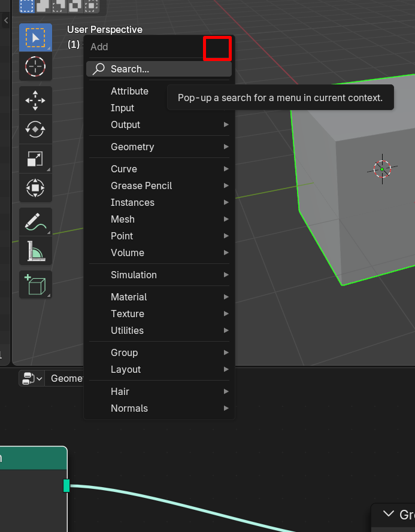The height and width of the screenshot is (532, 415).
Task: Expand the Simulation submenu
Action: click(159, 275)
